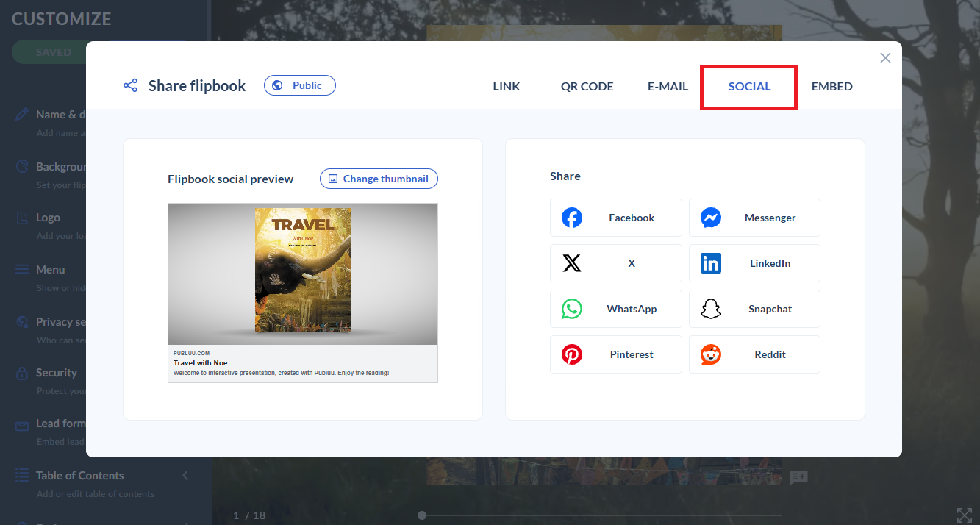Click the hamburger Menu icon in sidebar

coord(22,270)
